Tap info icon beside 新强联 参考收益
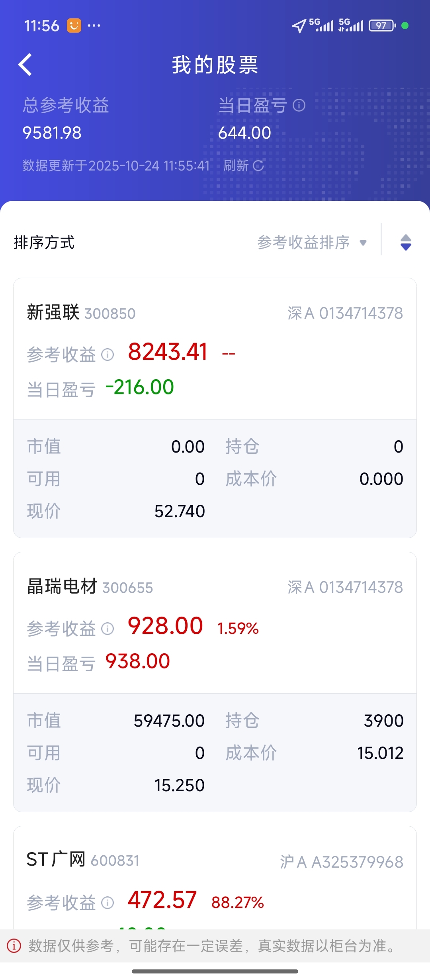 click(107, 354)
